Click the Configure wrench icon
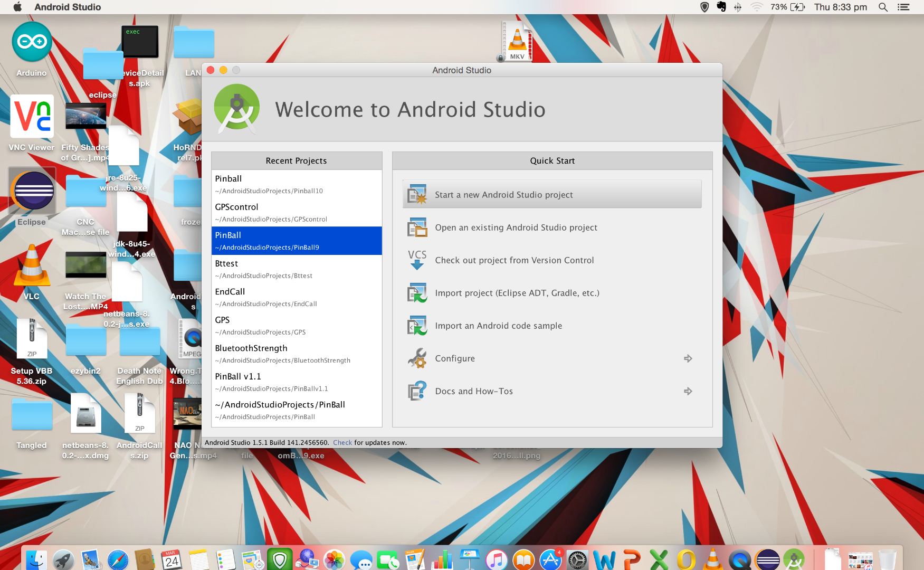The height and width of the screenshot is (570, 924). pyautogui.click(x=417, y=358)
